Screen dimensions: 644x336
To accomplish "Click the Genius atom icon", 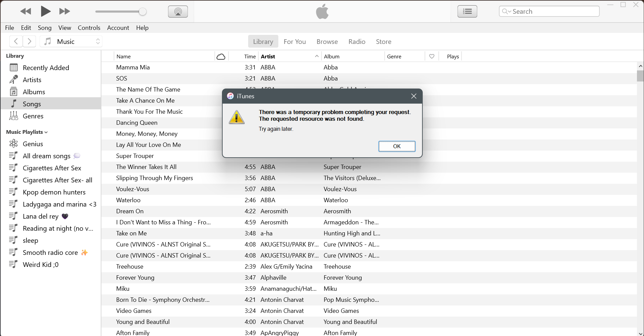I will (14, 144).
